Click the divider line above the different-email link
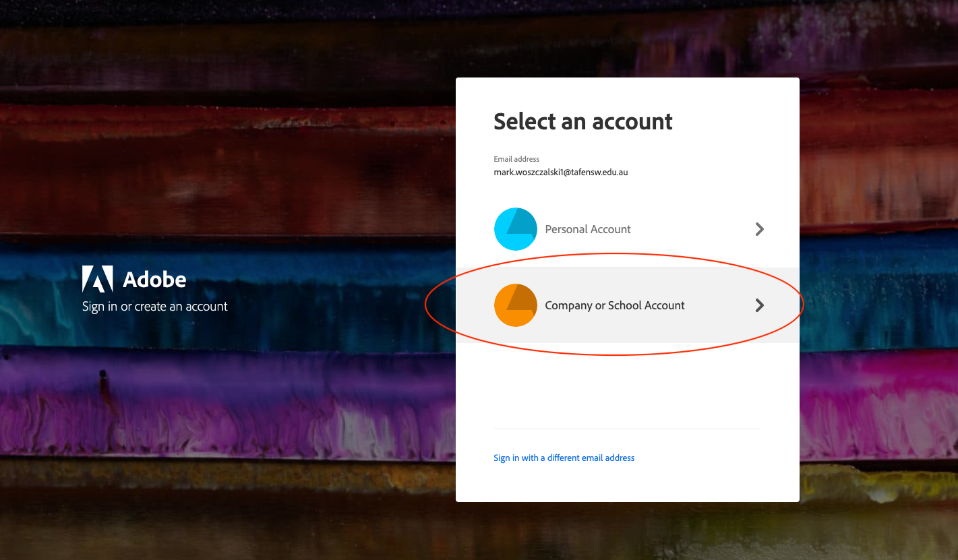958x560 pixels. (x=627, y=429)
